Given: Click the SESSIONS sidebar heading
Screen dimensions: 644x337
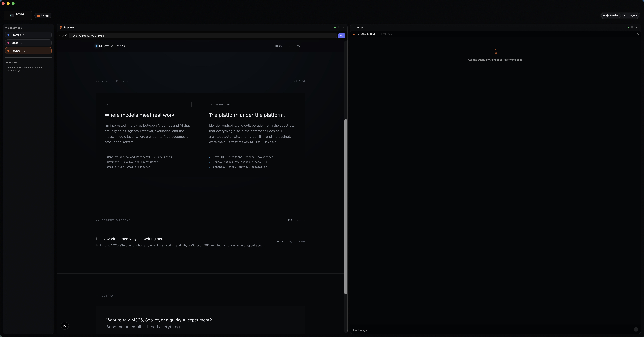Looking at the screenshot, I should click(11, 63).
